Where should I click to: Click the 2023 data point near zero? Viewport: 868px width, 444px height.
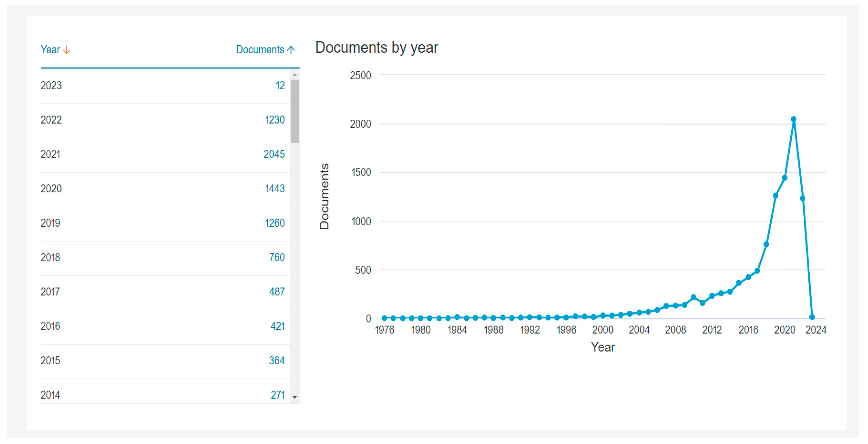[x=812, y=317]
